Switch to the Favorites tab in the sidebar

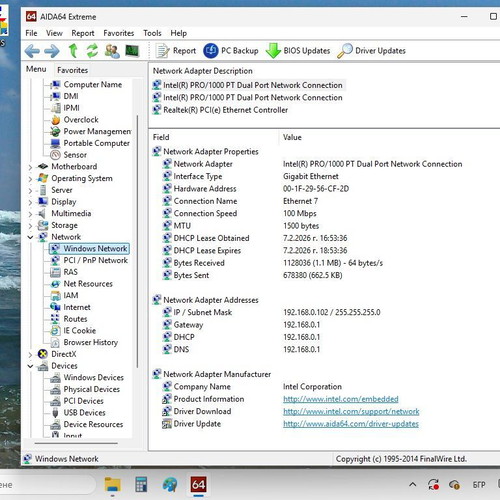coord(72,70)
